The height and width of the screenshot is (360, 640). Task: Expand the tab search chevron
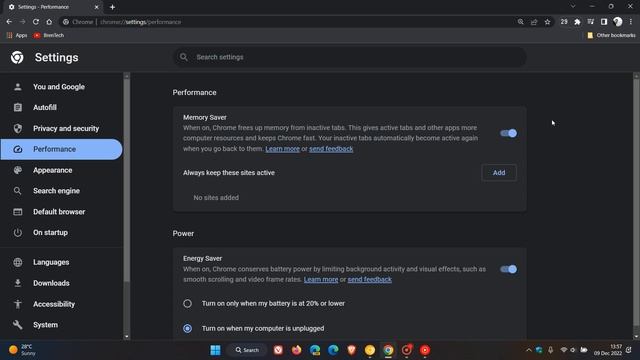[573, 7]
